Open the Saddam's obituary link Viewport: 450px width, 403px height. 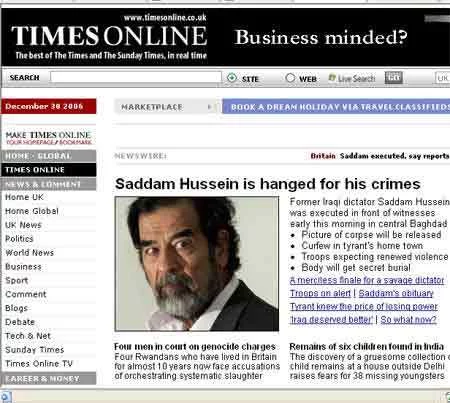(396, 293)
